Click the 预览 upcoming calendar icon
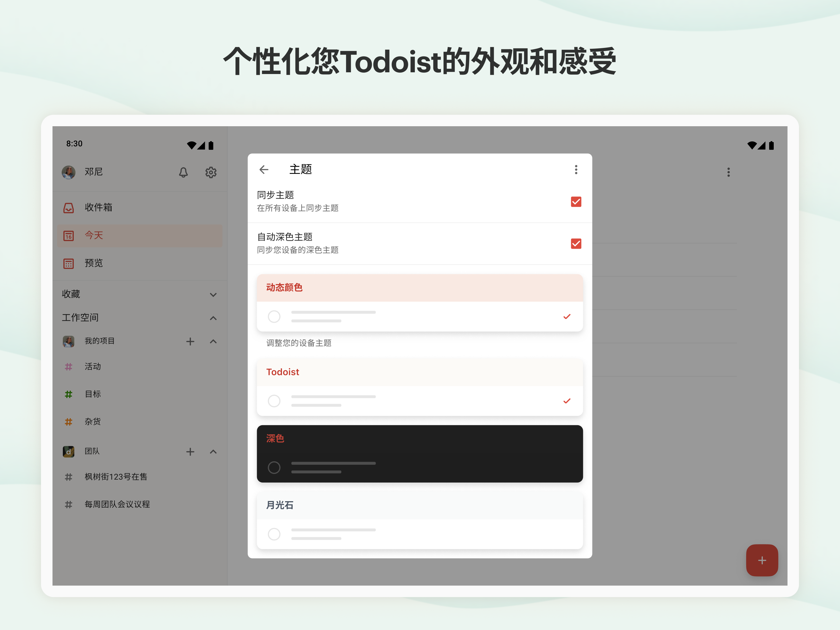Viewport: 840px width, 630px height. coord(68,264)
